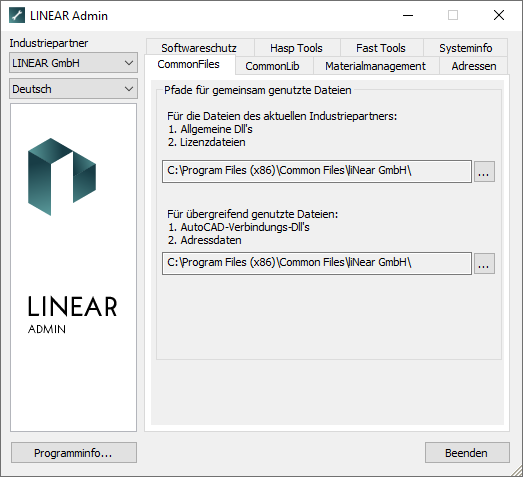Go to the Adressen tab

click(x=474, y=66)
